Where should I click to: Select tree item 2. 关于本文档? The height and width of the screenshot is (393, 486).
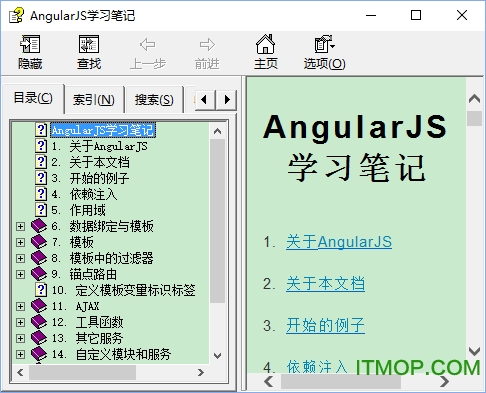point(90,162)
